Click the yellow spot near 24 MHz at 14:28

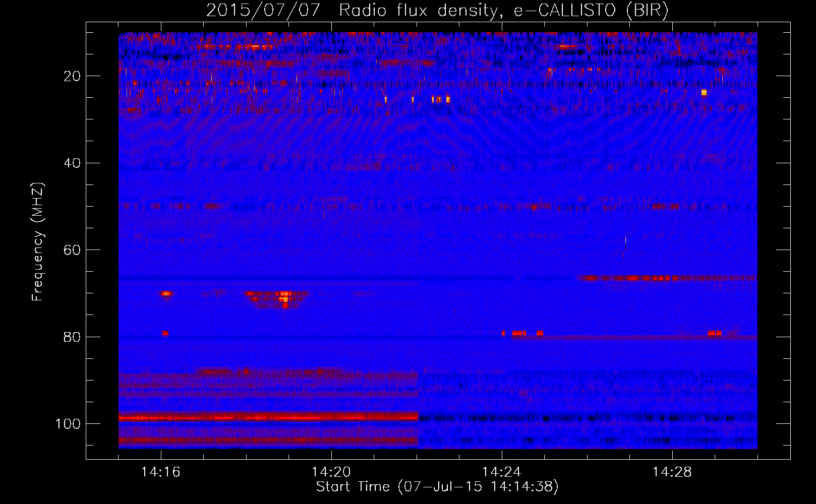coord(704,93)
